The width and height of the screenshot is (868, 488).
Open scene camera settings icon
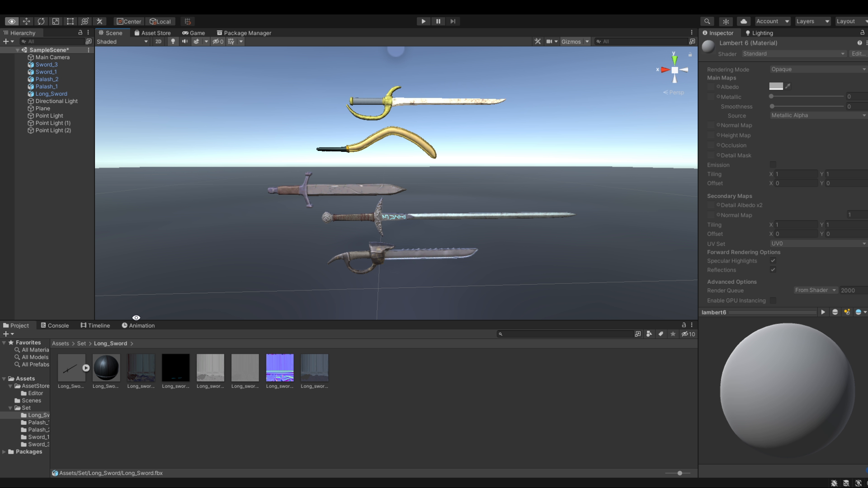[549, 41]
